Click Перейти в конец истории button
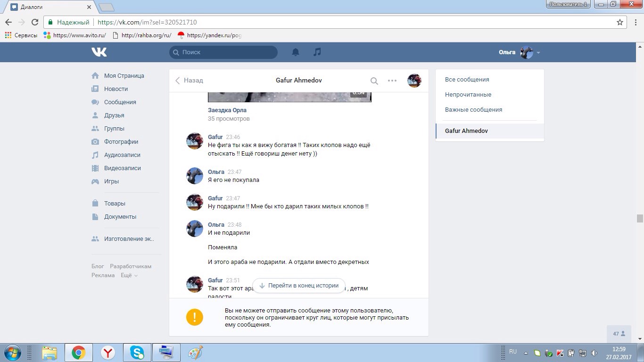This screenshot has width=644, height=362. tap(299, 286)
